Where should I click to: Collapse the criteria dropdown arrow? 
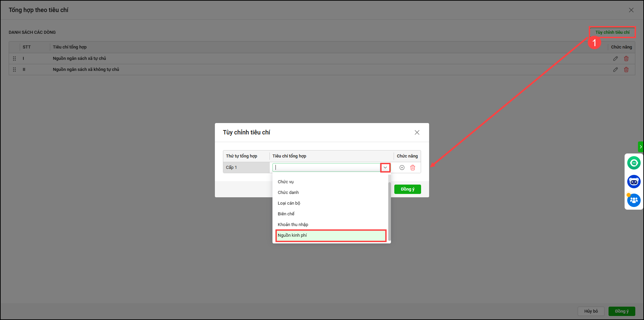pos(385,168)
